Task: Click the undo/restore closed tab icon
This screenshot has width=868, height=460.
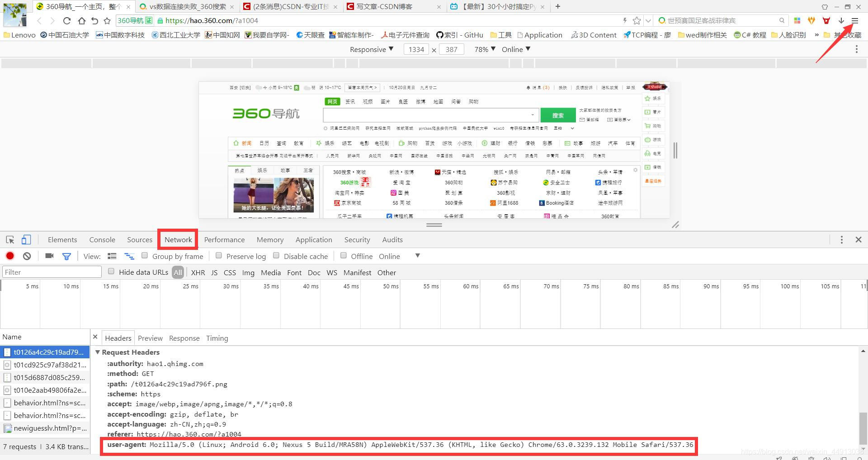Action: 94,21
